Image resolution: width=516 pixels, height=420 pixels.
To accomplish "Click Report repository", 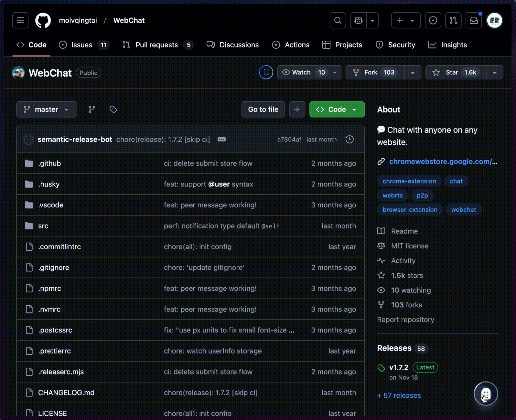I will click(406, 320).
